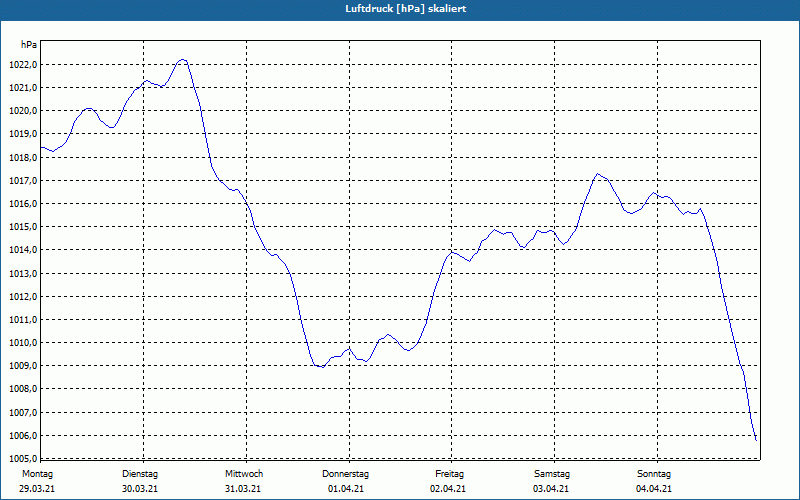This screenshot has height=500, width=800.
Task: Click the 1022,0 y-axis label
Action: coord(23,65)
